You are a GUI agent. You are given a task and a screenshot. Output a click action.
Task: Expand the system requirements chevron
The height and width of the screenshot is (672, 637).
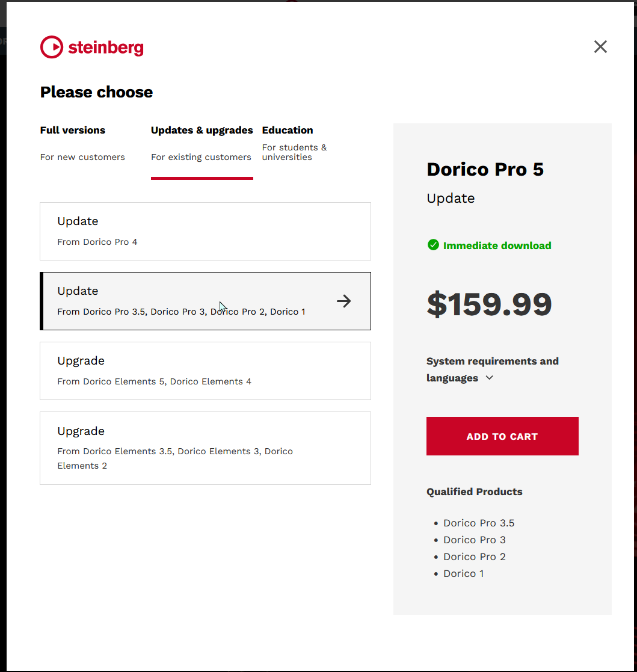tap(490, 378)
